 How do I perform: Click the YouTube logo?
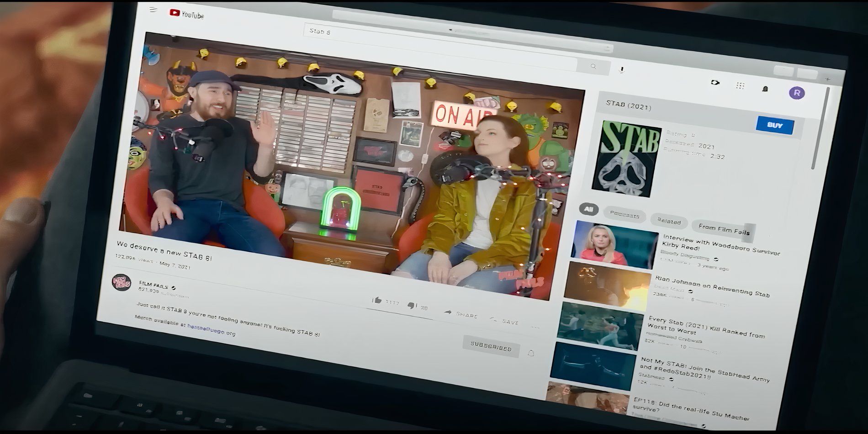[x=187, y=14]
